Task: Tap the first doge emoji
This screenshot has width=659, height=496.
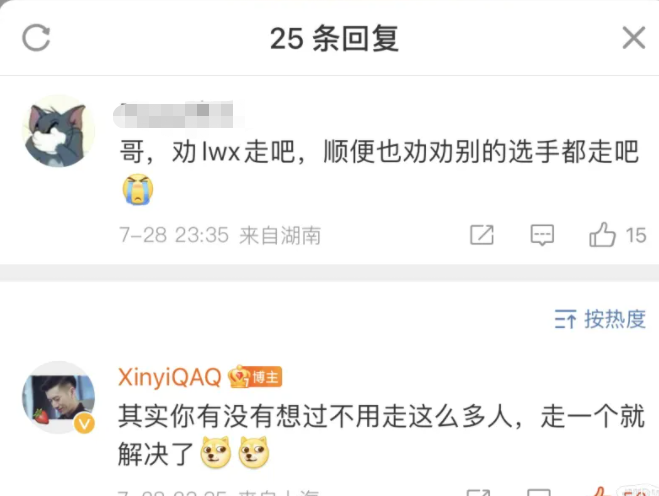Action: pos(216,452)
